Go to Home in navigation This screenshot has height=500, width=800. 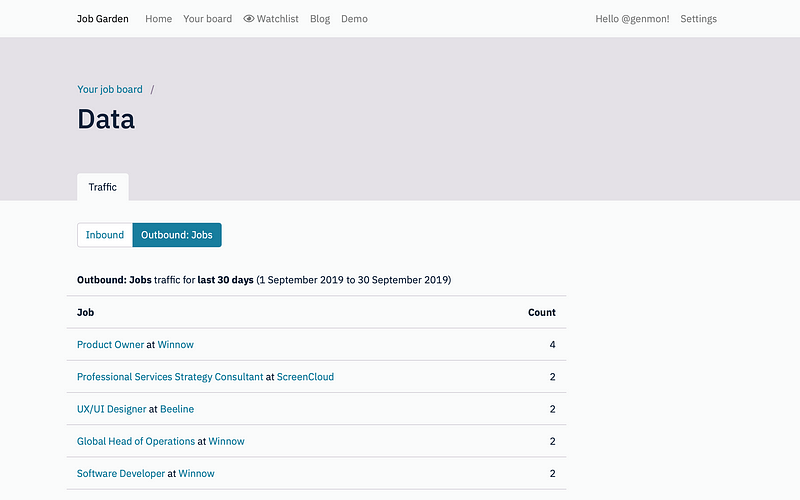point(159,19)
